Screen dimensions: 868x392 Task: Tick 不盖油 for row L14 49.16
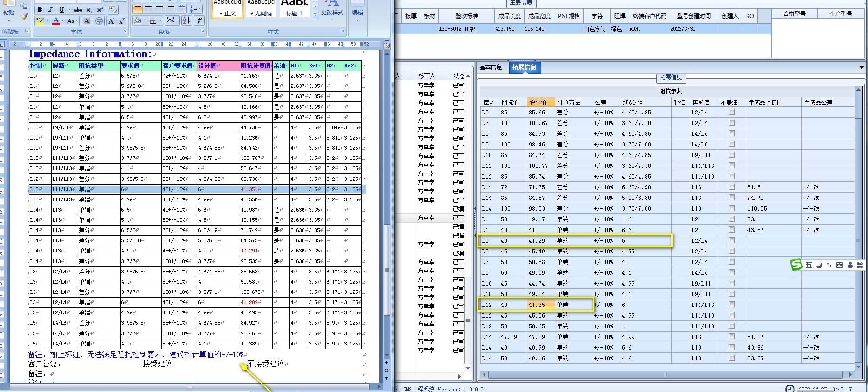pyautogui.click(x=732, y=358)
